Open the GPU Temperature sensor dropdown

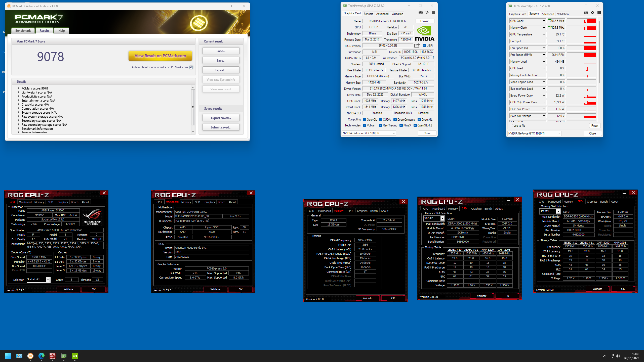click(x=544, y=34)
